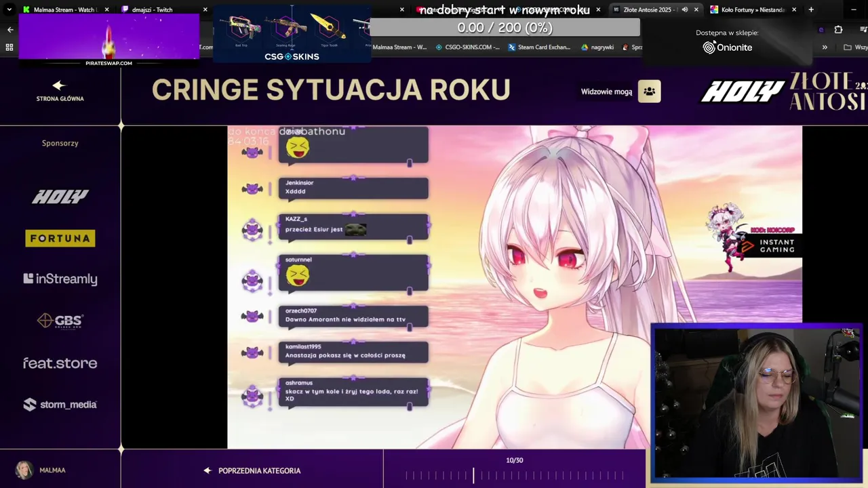Open the apps grid shortcut

point(9,47)
